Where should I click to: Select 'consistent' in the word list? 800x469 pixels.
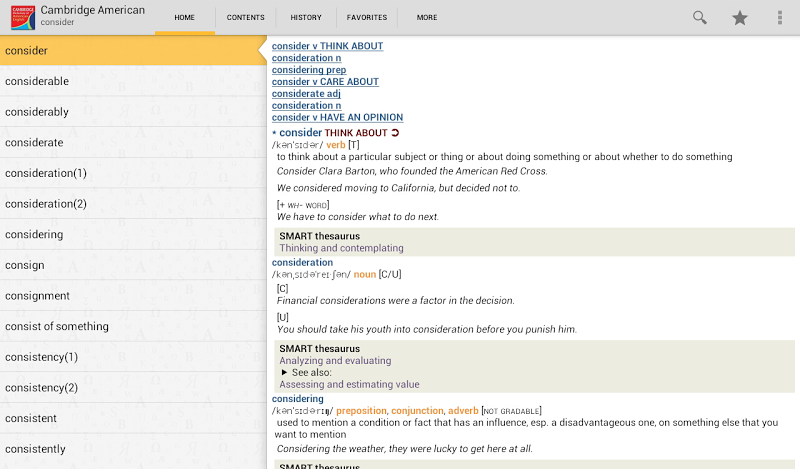[133, 418]
